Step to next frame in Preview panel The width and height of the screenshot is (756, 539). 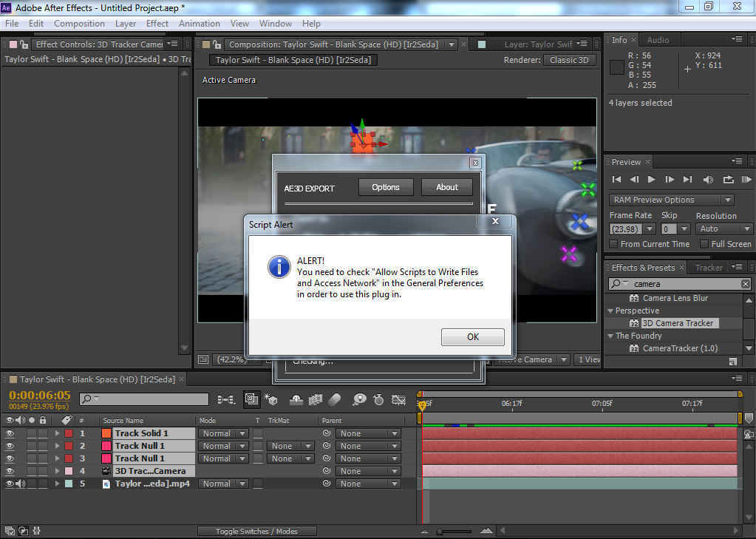pos(670,180)
